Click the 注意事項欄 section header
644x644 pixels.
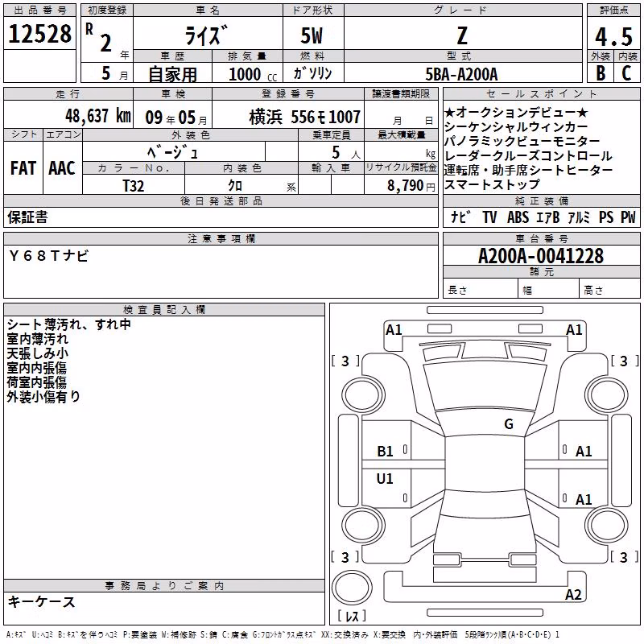point(221,238)
